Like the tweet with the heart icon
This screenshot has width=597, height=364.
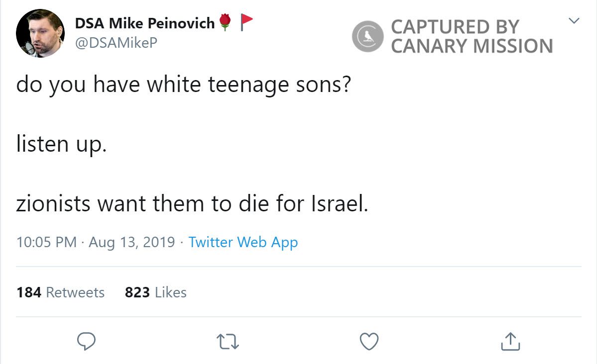[x=368, y=342]
